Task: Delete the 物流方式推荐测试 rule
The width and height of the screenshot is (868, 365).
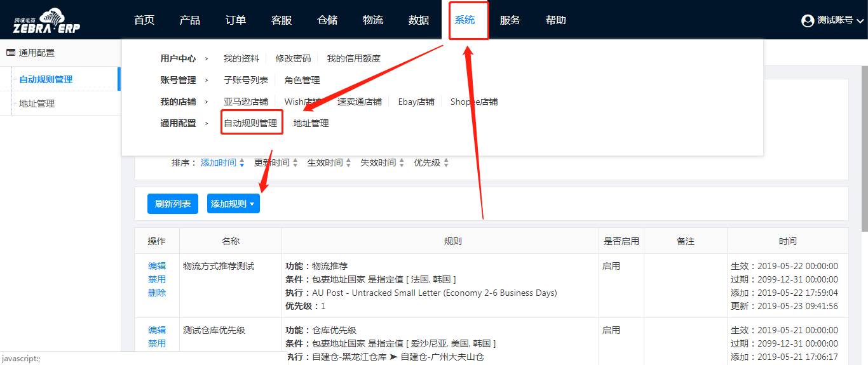Action: 157,293
